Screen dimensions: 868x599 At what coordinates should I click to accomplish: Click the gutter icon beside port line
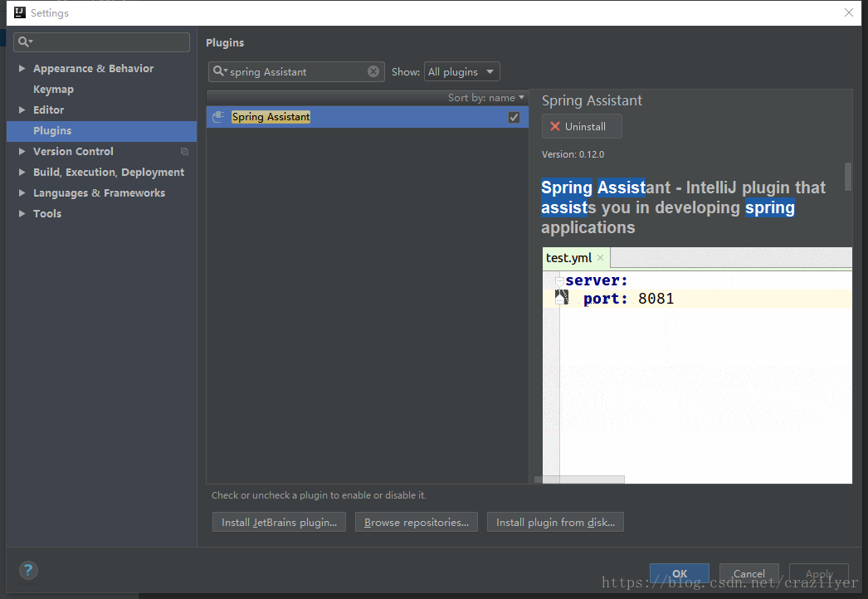(x=561, y=297)
